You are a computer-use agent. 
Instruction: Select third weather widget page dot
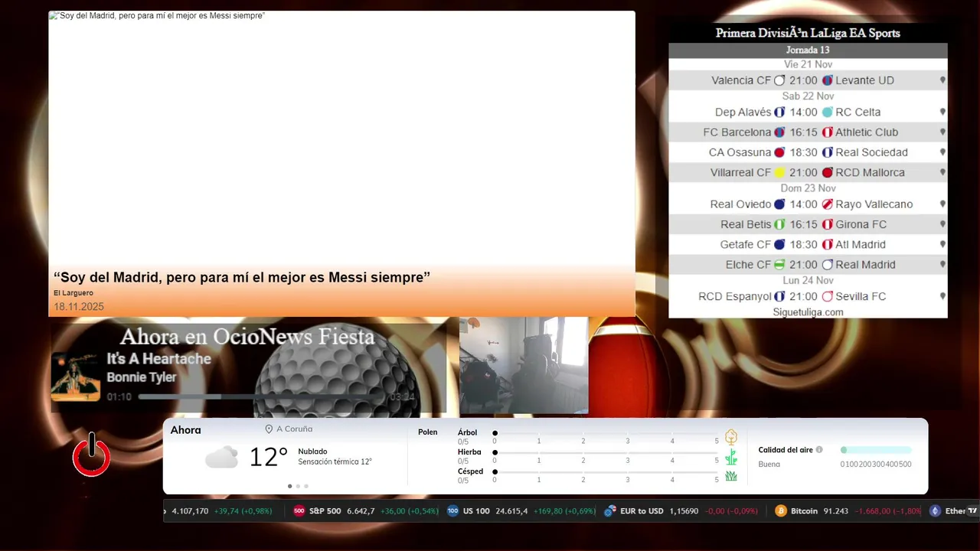click(x=306, y=486)
